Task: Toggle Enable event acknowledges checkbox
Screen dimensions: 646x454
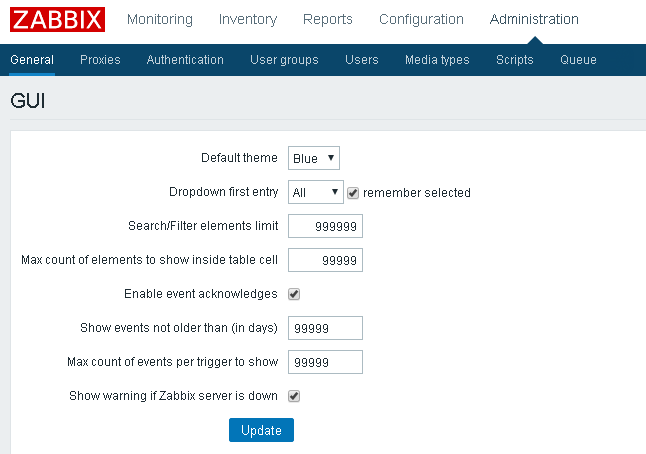Action: (x=294, y=294)
